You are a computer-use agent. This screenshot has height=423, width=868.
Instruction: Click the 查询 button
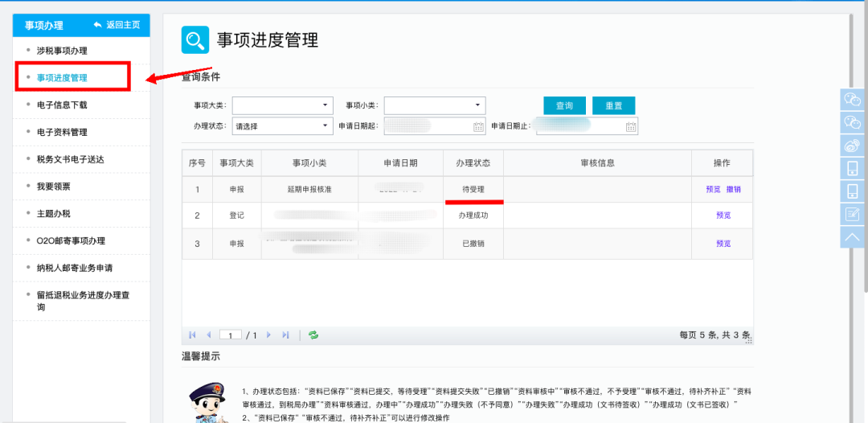[564, 106]
